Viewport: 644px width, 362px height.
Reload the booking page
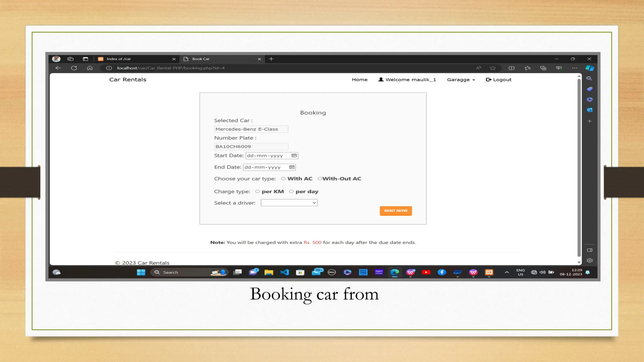(74, 68)
